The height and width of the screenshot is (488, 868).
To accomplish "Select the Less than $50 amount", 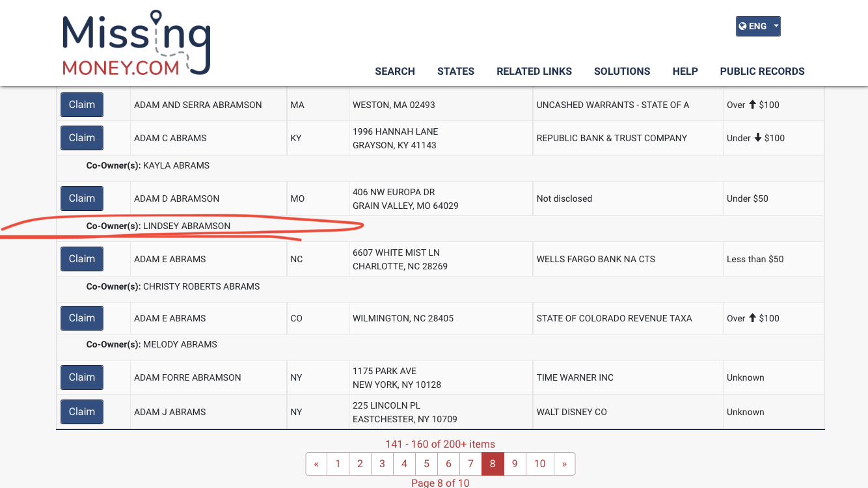I will (755, 259).
